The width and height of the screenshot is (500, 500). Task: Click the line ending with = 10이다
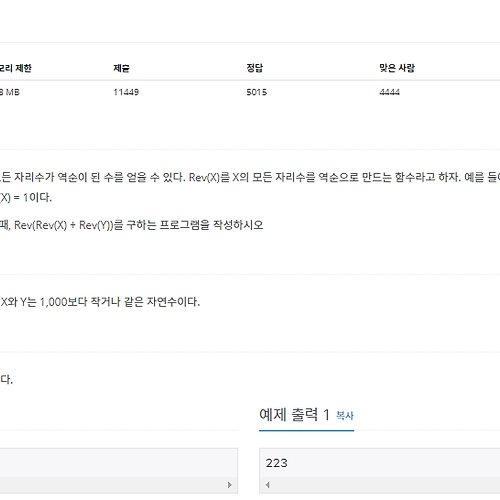tap(26, 197)
